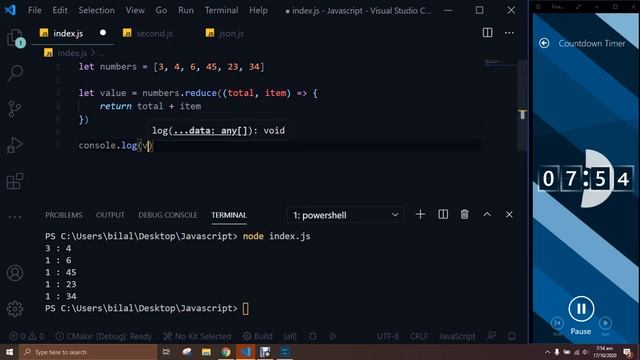Open File Explorer from taskbar
Image resolution: width=640 pixels, height=360 pixels.
pyautogui.click(x=206, y=352)
